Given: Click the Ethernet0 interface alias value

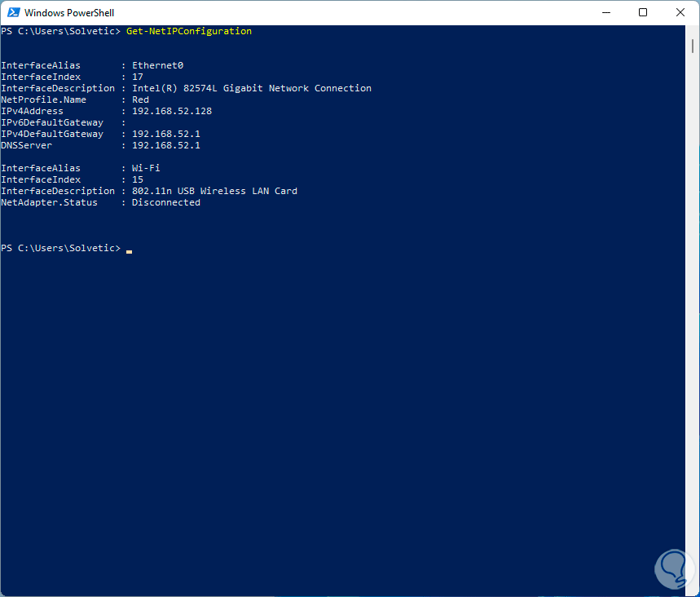Looking at the screenshot, I should [157, 65].
